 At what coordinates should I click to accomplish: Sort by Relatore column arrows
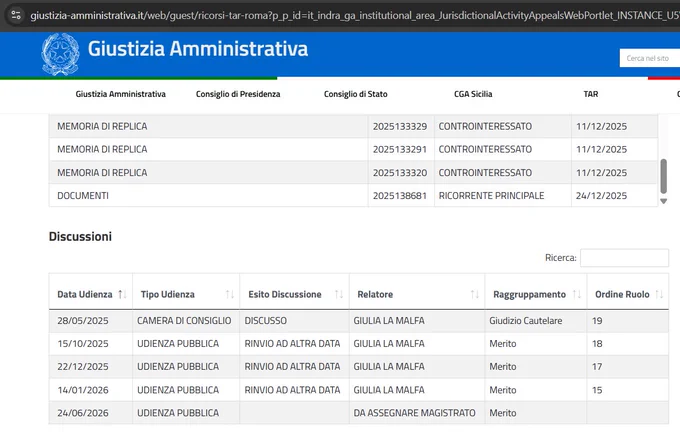point(474,294)
